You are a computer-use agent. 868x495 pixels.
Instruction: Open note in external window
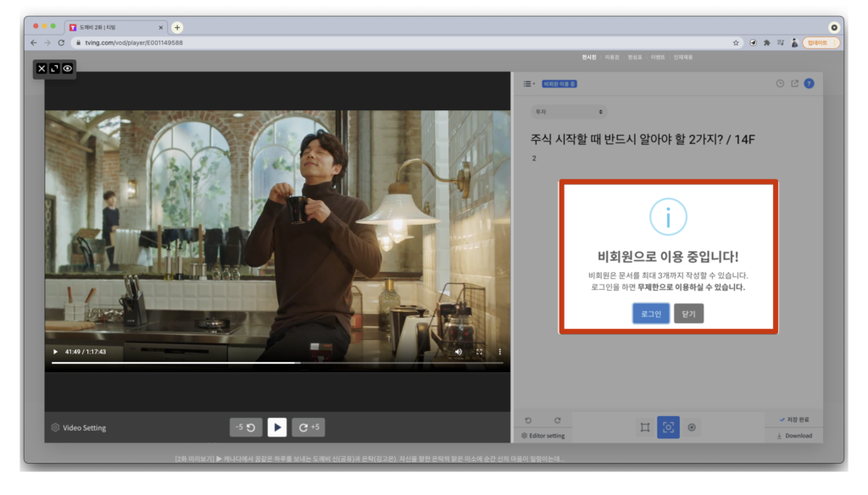[794, 84]
